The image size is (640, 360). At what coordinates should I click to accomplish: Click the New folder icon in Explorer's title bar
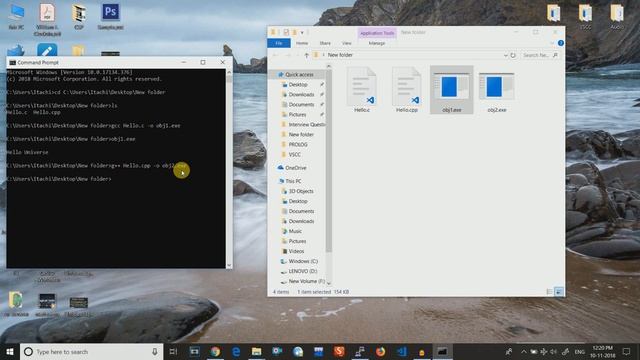[294, 32]
